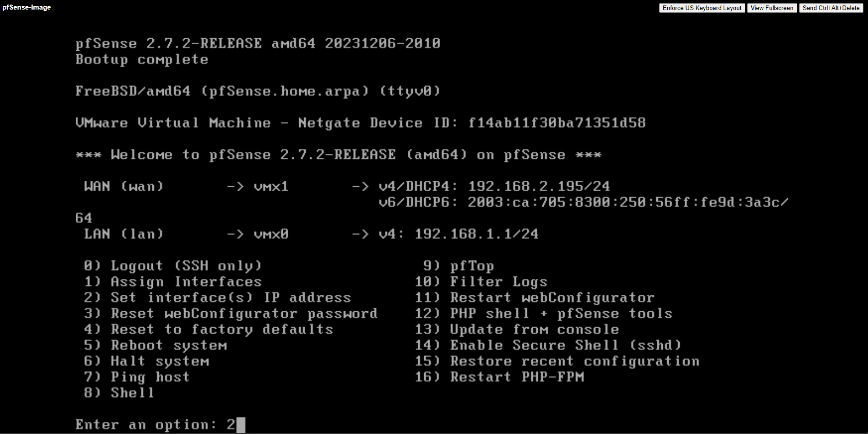Screen dimensions: 868x434
Task: Click the WAN IPv4 address 192.168.2.195/24
Action: 539,186
